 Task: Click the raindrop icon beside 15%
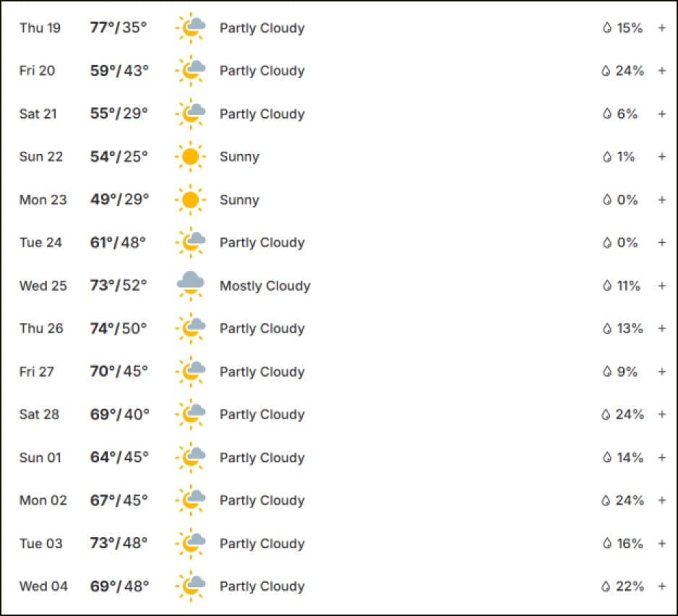tap(607, 28)
